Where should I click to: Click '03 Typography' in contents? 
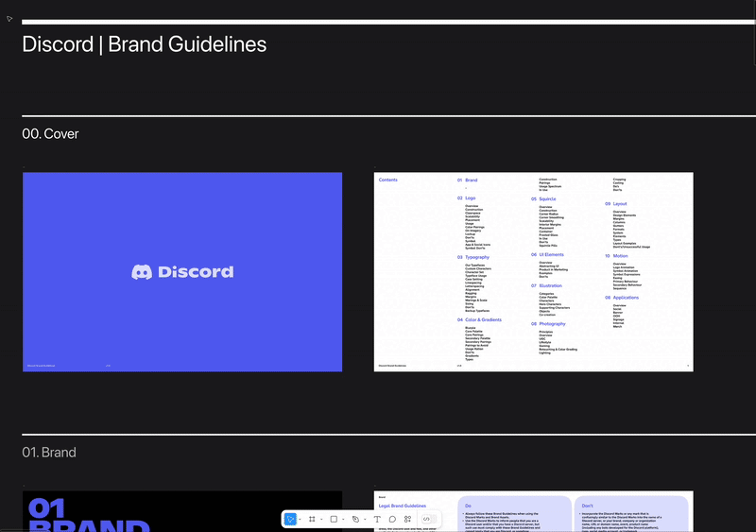pos(473,257)
